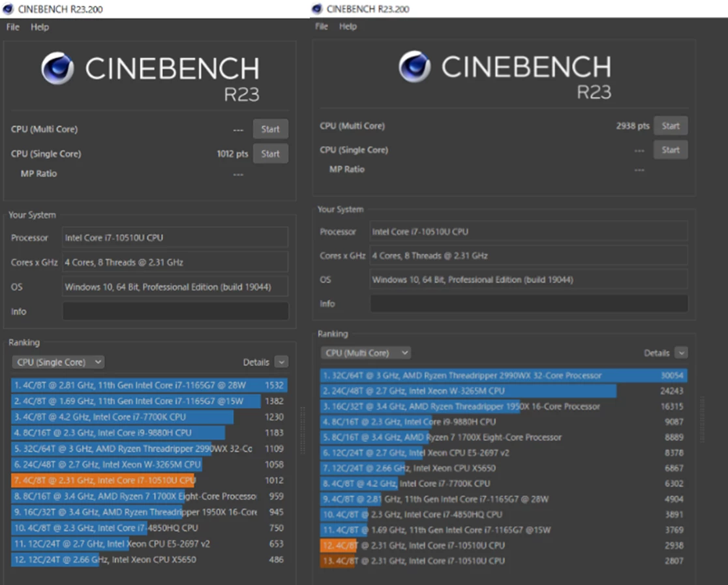Click the Info input field in right window

click(529, 304)
